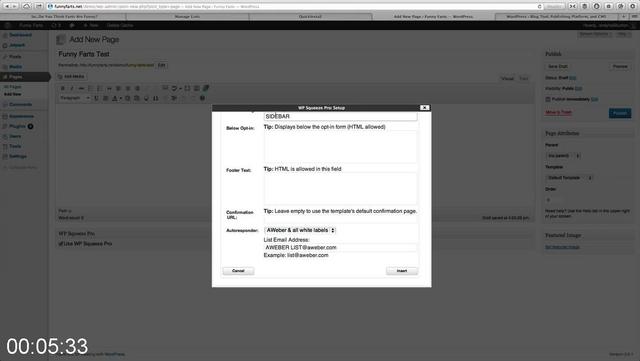
Task: Click the kitchen sink toolbar toggle icon
Action: click(197, 88)
